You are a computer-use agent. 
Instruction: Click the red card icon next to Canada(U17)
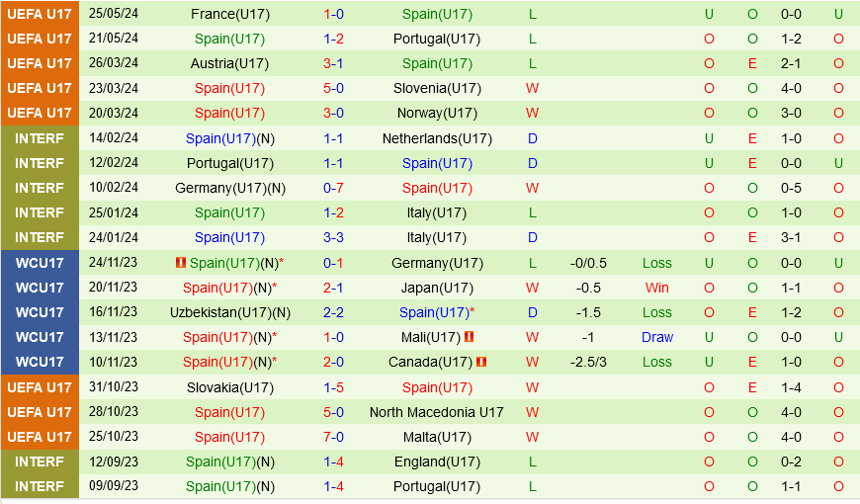coord(480,362)
